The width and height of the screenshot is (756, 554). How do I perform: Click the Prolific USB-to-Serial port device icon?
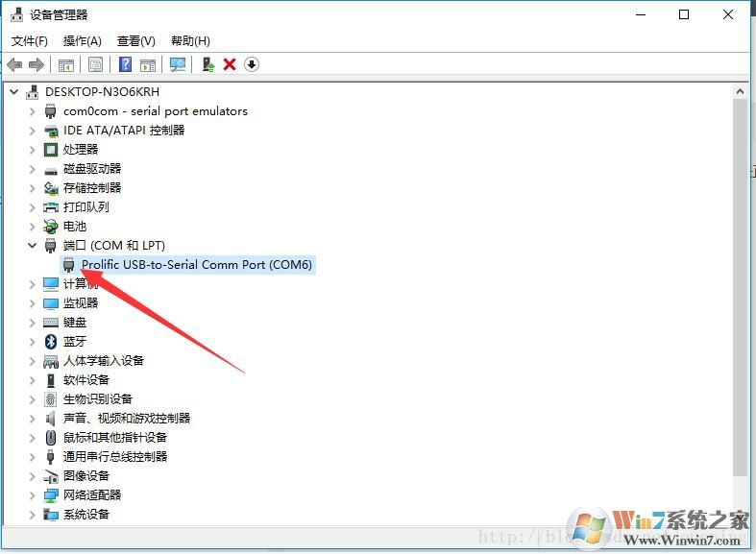point(69,264)
